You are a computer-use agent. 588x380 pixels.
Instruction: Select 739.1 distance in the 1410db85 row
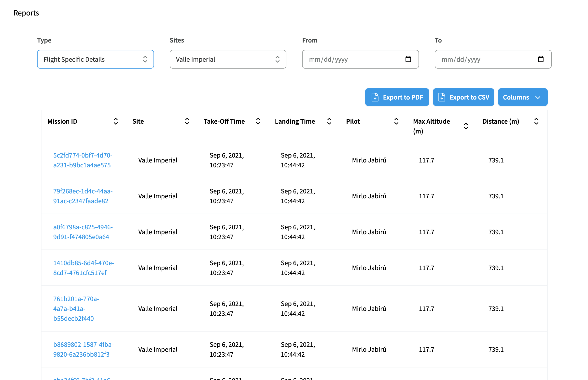point(496,268)
